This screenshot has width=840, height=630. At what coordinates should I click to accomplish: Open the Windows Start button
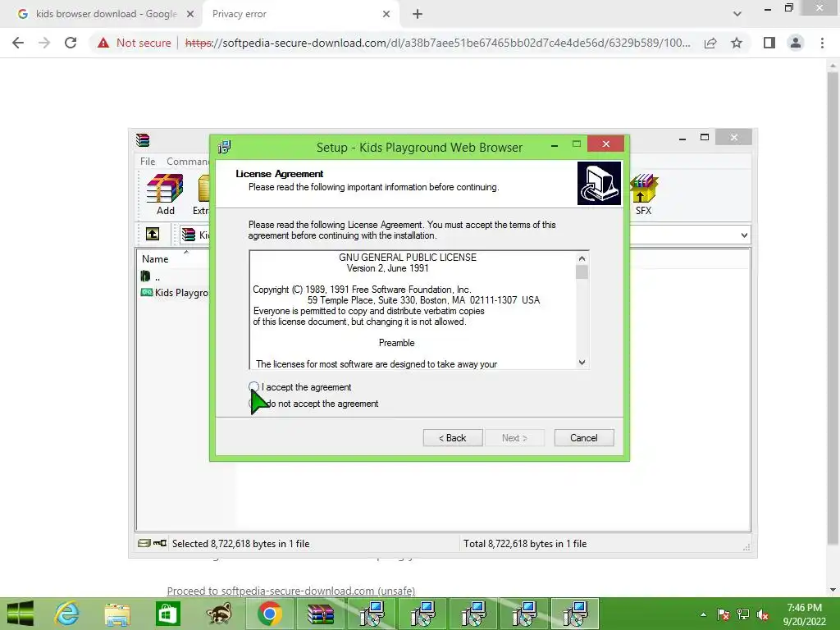tap(21, 614)
